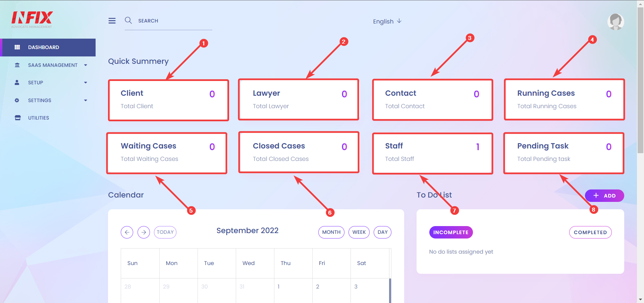The image size is (644, 303).
Task: Toggle the hamburger sidebar menu icon
Action: [112, 21]
